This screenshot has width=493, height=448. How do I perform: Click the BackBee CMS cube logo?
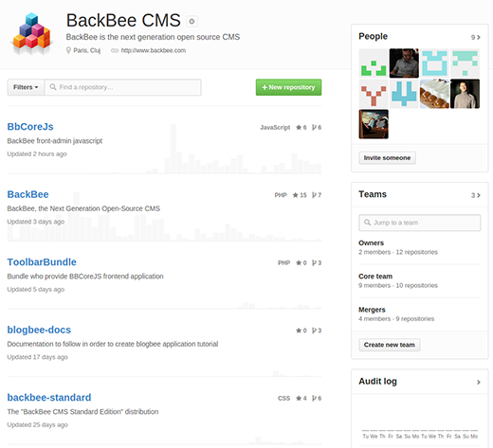[x=31, y=33]
